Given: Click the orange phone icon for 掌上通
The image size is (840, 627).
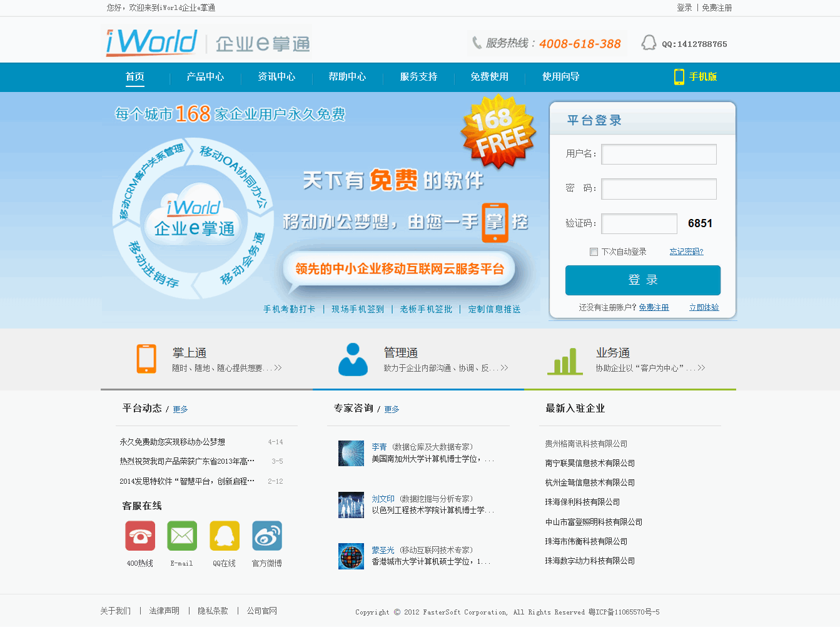Looking at the screenshot, I should click(146, 359).
